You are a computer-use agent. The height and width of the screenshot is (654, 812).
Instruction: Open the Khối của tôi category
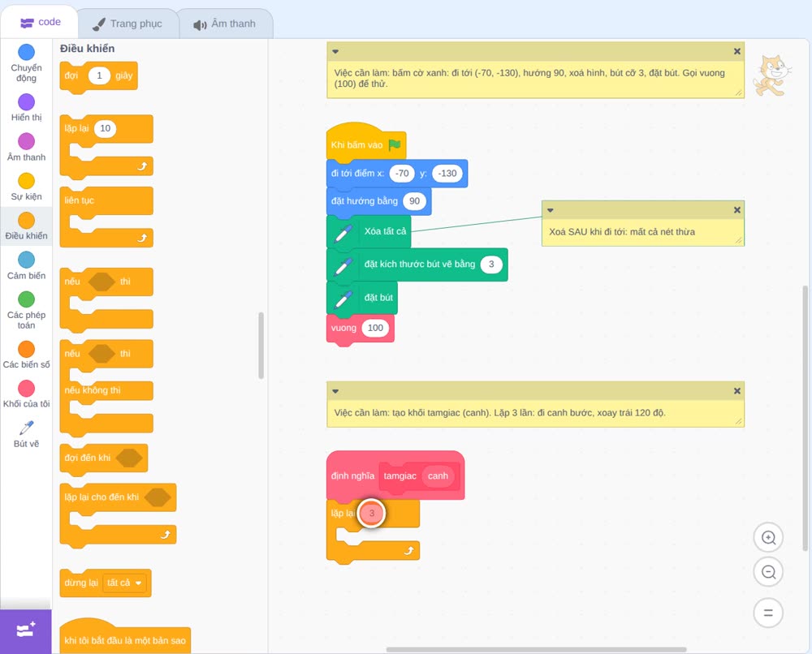coord(27,394)
